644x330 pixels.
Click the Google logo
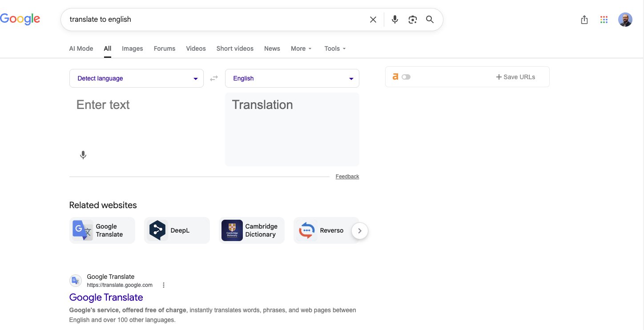coord(20,19)
